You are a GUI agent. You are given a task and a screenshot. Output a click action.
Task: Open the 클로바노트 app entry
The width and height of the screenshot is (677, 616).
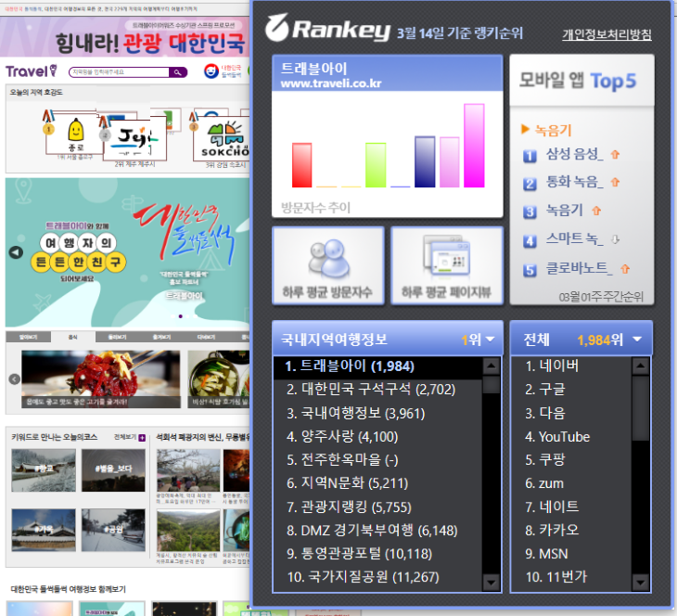pyautogui.click(x=579, y=268)
